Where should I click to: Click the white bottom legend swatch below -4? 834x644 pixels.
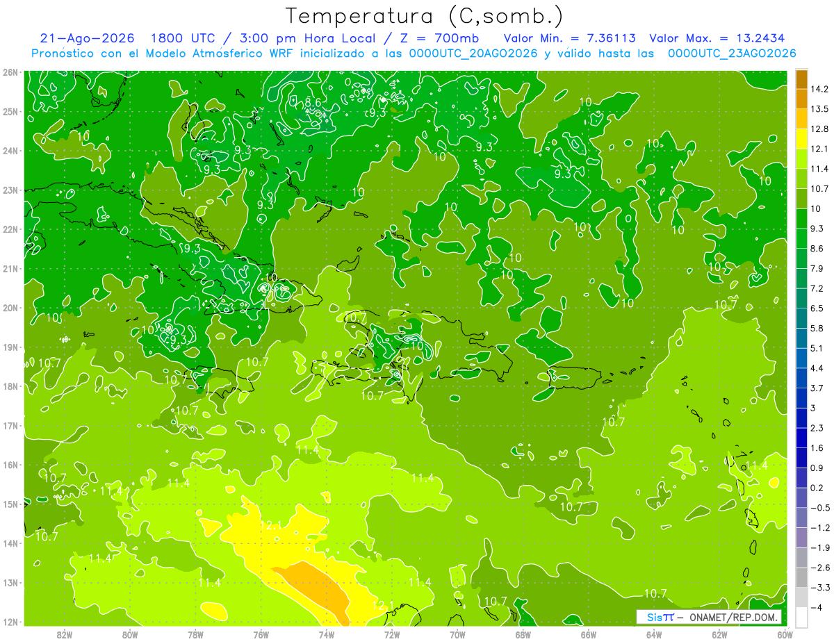click(x=801, y=618)
